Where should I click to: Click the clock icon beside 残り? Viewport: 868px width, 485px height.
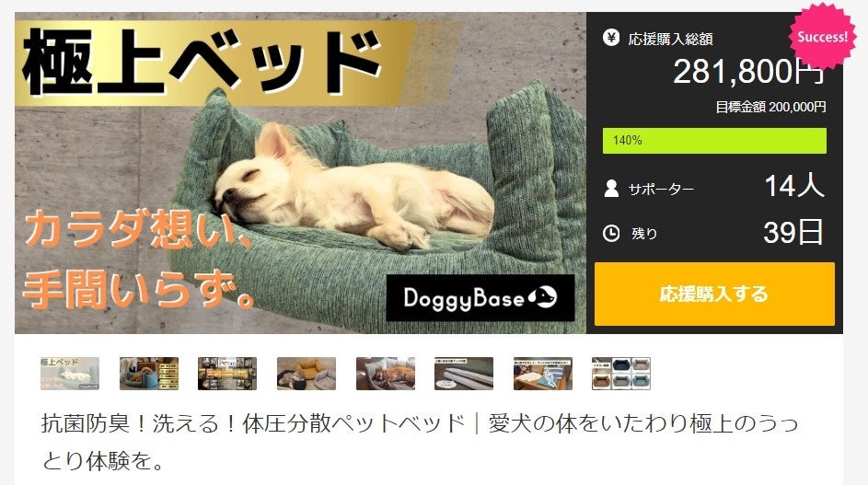(611, 233)
